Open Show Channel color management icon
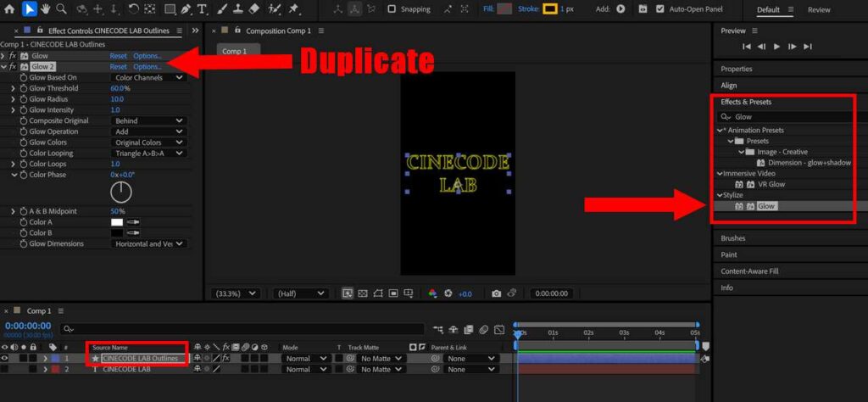 [433, 293]
